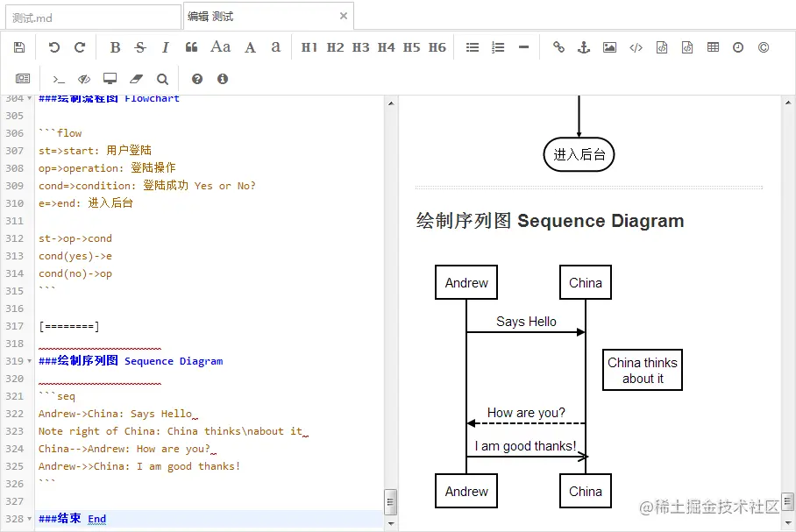
Task: Insert page break newspaper icon
Action: coord(23,78)
